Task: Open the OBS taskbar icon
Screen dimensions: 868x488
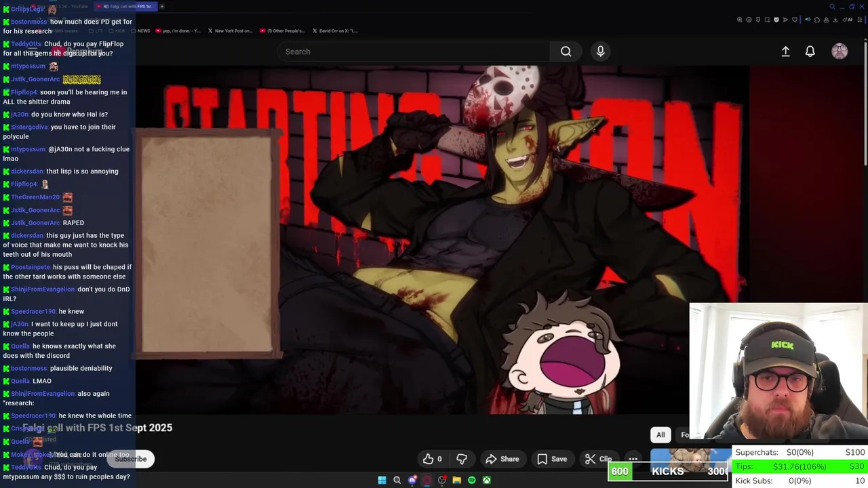Action: pyautogui.click(x=442, y=480)
